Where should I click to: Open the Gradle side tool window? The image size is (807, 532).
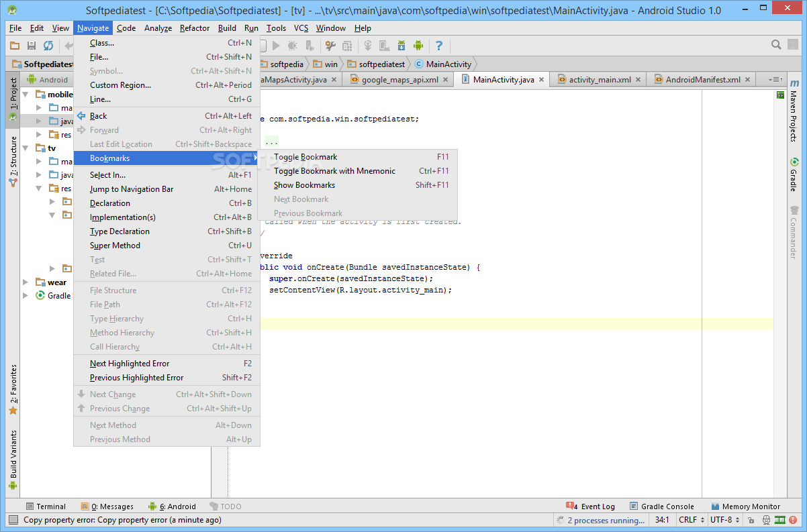click(x=794, y=174)
